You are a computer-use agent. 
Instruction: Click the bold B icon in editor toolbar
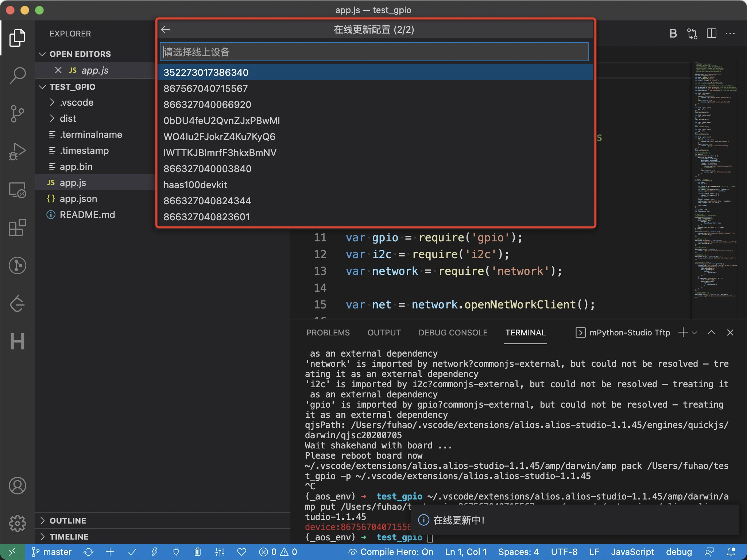pos(673,34)
